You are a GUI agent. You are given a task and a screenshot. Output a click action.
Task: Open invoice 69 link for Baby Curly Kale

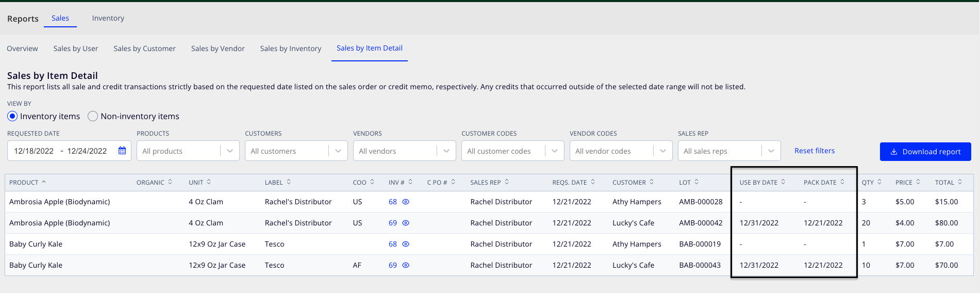(393, 265)
